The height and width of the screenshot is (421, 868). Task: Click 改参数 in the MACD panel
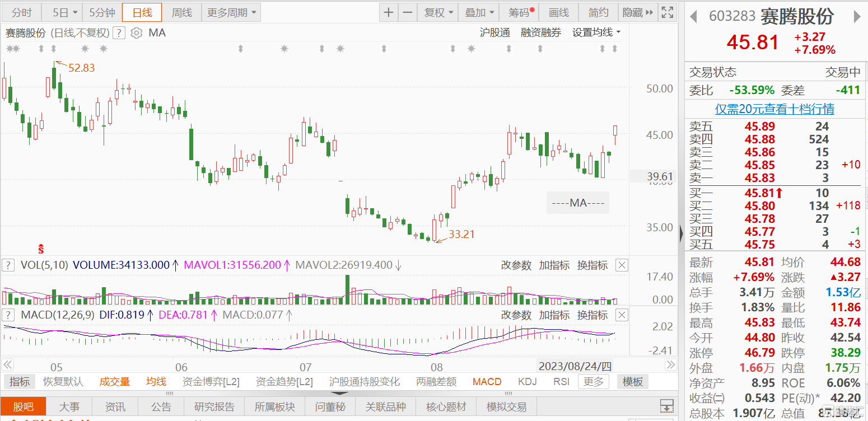(x=516, y=315)
